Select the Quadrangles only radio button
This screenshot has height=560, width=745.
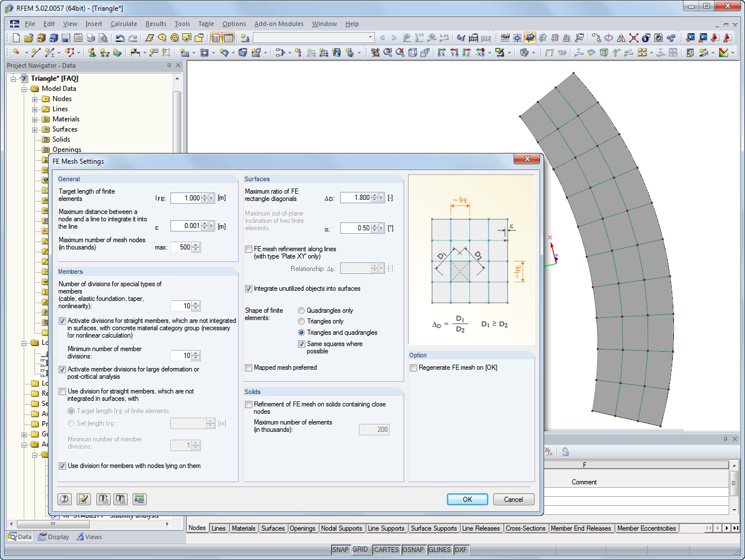(x=302, y=310)
